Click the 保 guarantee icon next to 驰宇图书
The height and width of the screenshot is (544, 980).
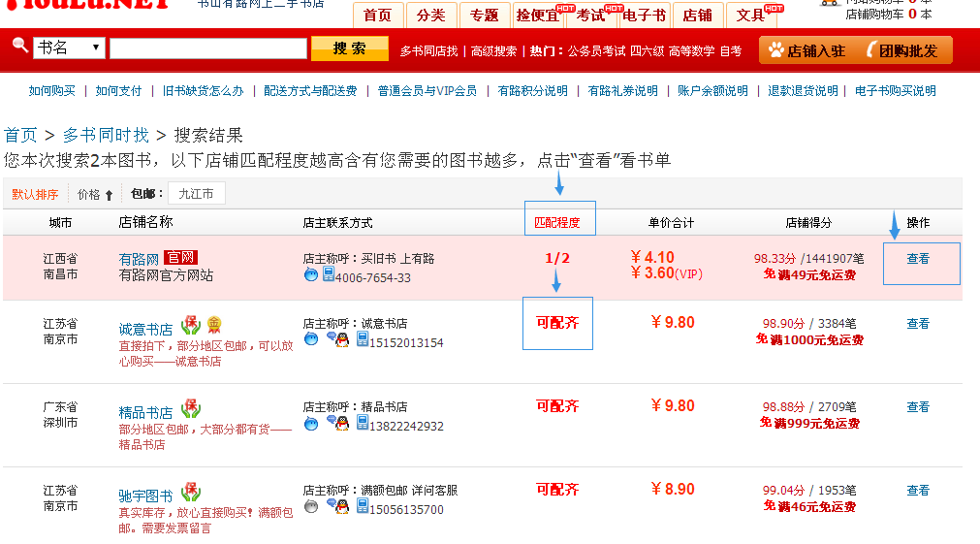pyautogui.click(x=191, y=492)
